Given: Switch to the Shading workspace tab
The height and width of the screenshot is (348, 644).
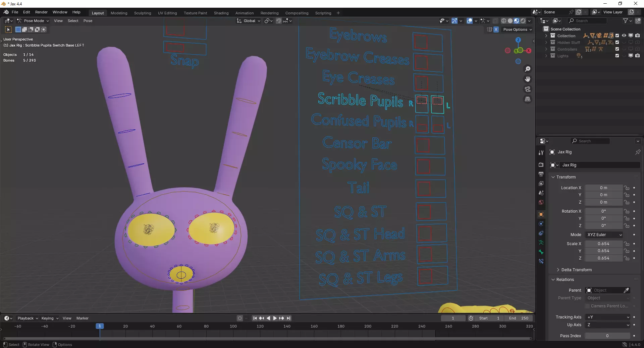Looking at the screenshot, I should pyautogui.click(x=221, y=13).
